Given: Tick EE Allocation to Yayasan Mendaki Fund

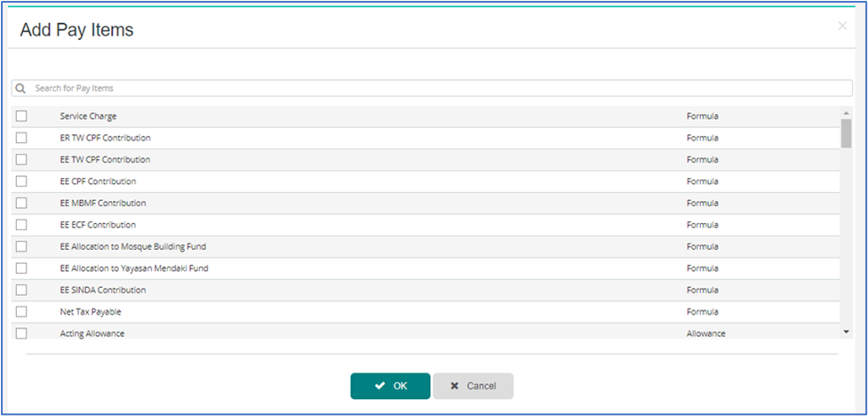Looking at the screenshot, I should tap(21, 268).
